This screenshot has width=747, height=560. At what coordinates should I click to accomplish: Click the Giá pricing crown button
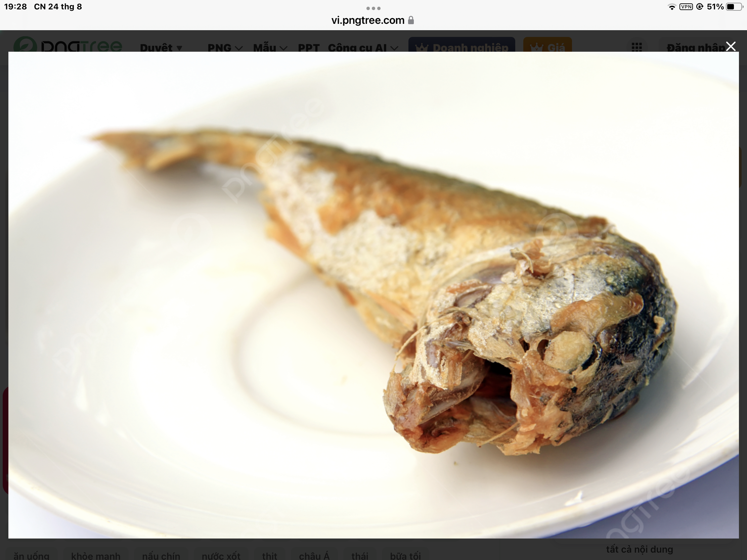click(x=547, y=46)
